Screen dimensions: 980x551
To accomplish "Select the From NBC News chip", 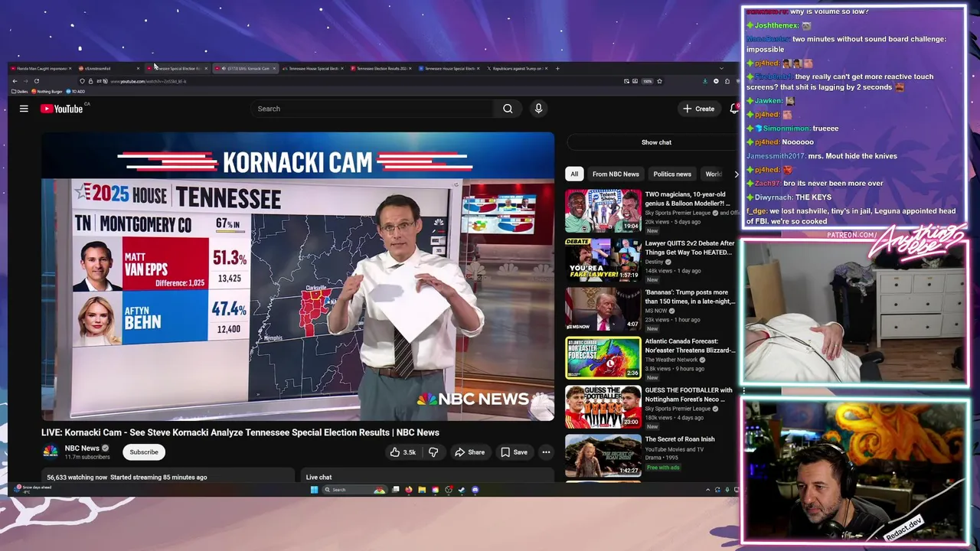I will pos(616,174).
